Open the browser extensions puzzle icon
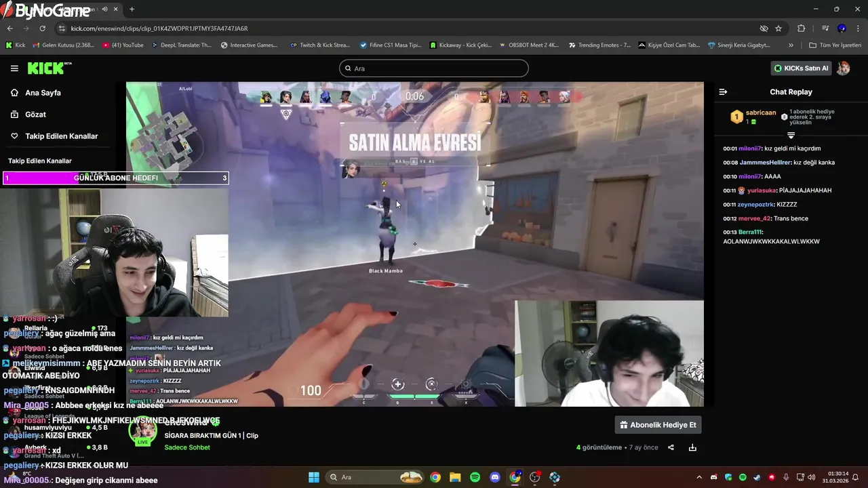Viewport: 868px width, 488px height. [802, 28]
